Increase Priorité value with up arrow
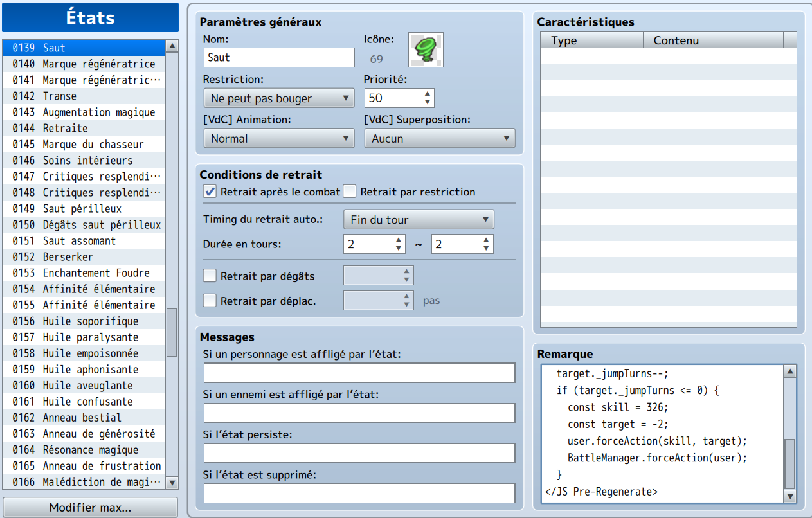This screenshot has width=812, height=518. coord(428,94)
